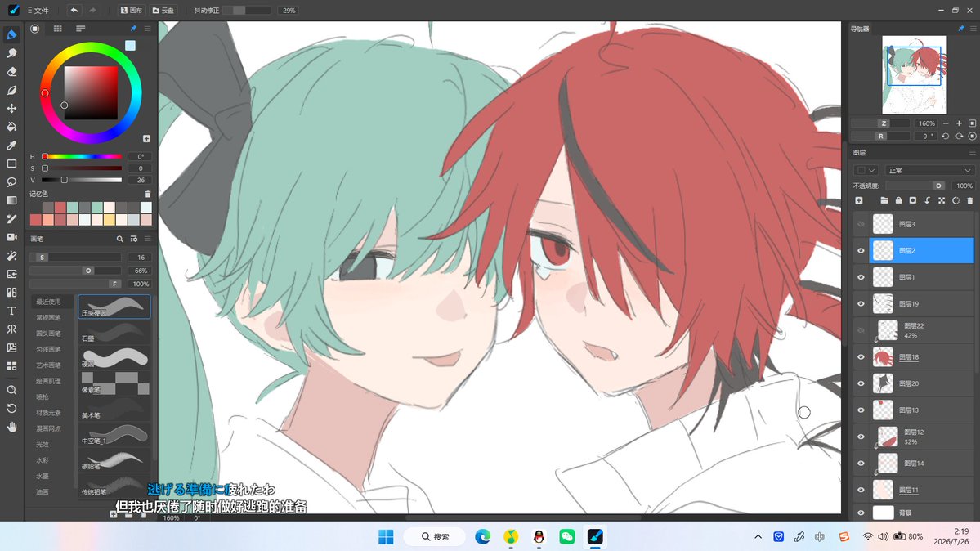Delete memory colors with trash icon
This screenshot has width=980, height=551.
pyautogui.click(x=147, y=195)
